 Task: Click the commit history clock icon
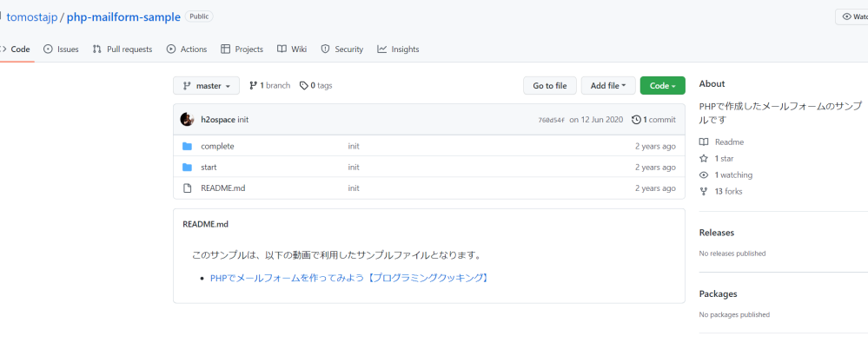636,120
